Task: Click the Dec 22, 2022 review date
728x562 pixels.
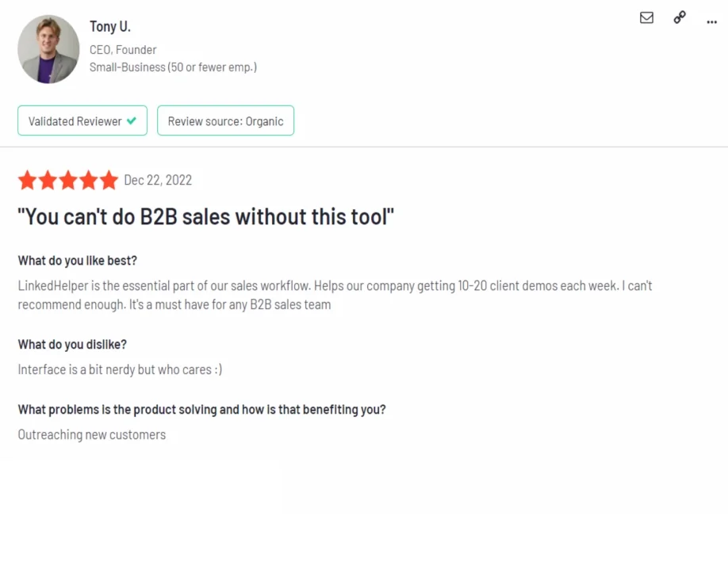Action: pos(158,181)
